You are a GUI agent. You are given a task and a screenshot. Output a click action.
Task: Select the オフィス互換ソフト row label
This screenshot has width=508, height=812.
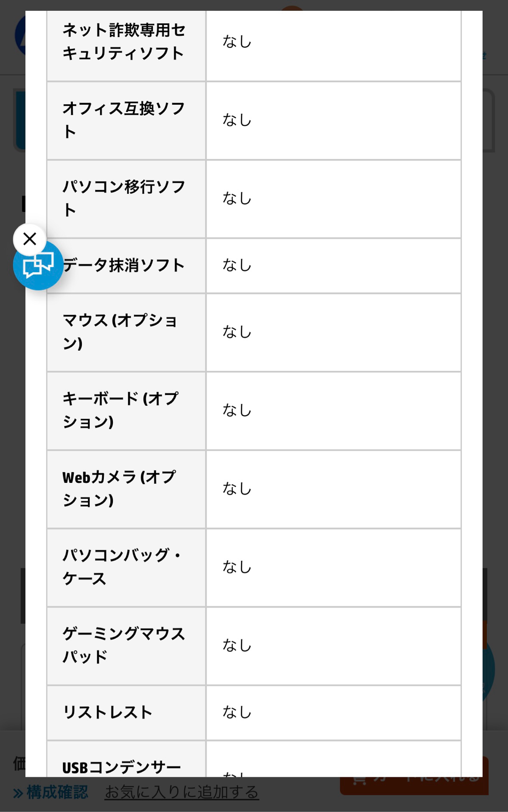(124, 120)
